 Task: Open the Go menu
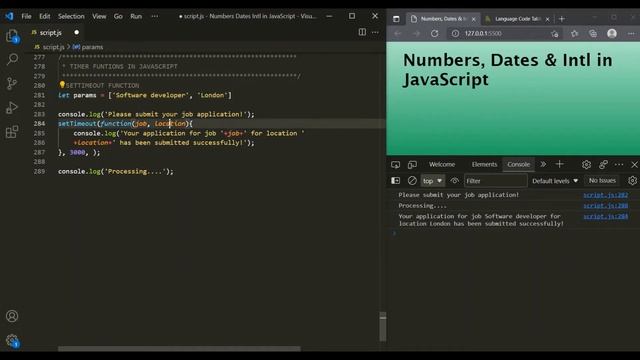[118, 16]
